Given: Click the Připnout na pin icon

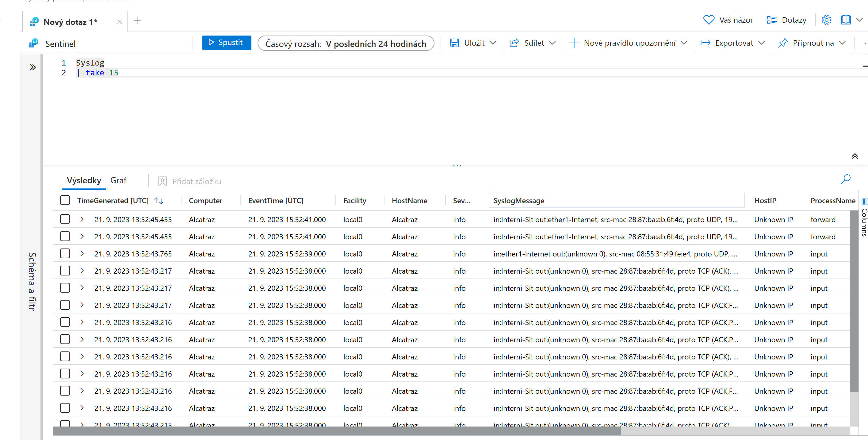Looking at the screenshot, I should coord(783,43).
